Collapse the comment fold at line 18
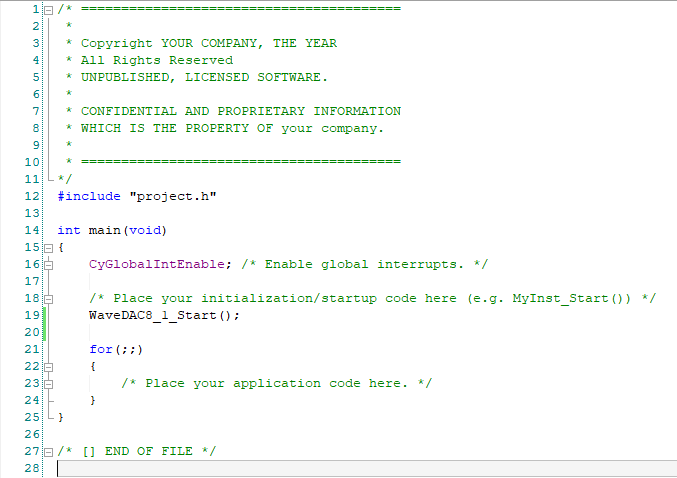 [x=49, y=299]
